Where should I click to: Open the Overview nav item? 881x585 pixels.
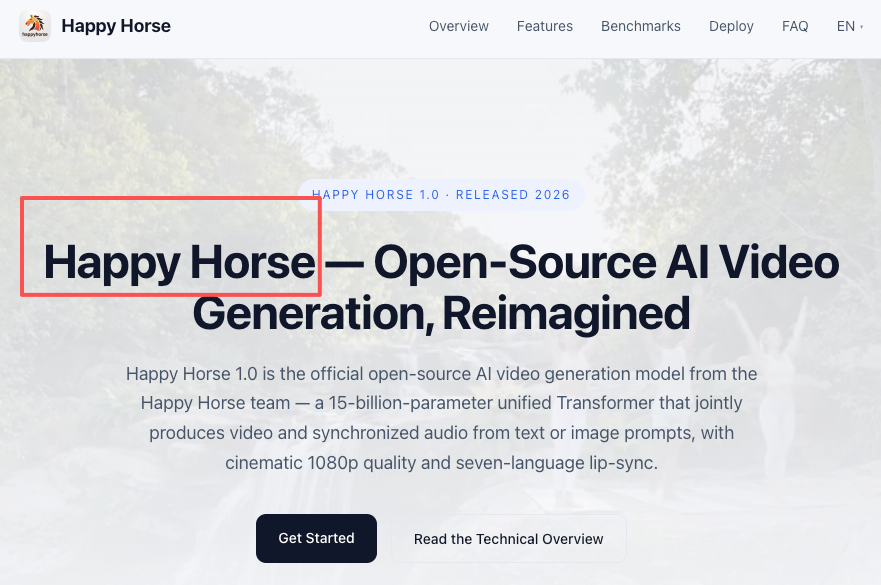(458, 26)
